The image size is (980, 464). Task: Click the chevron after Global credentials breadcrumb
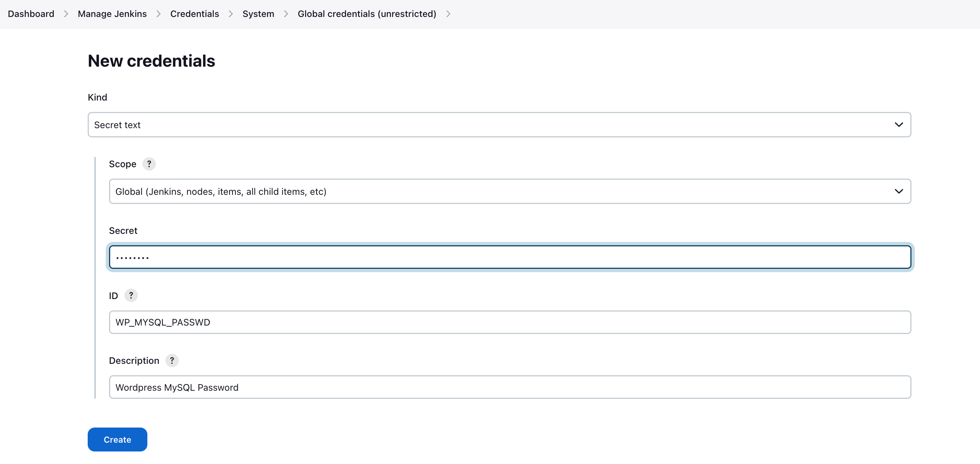pos(448,14)
